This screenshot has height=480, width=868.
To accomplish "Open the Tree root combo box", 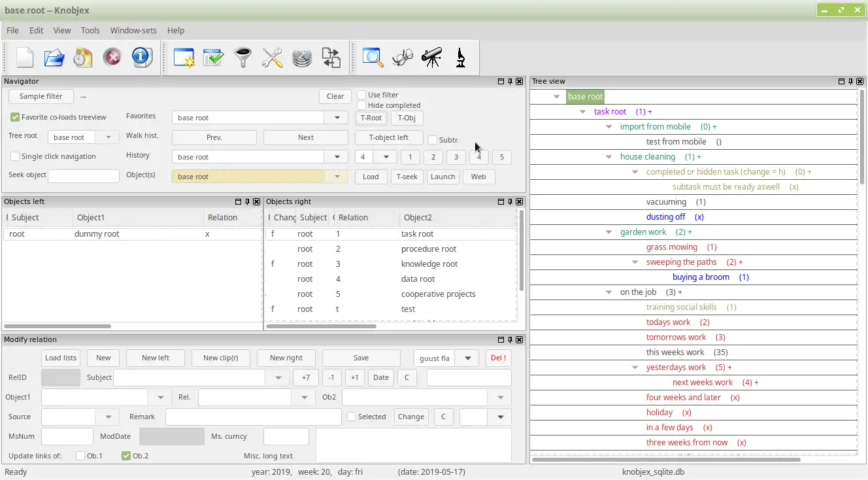I will pyautogui.click(x=108, y=137).
